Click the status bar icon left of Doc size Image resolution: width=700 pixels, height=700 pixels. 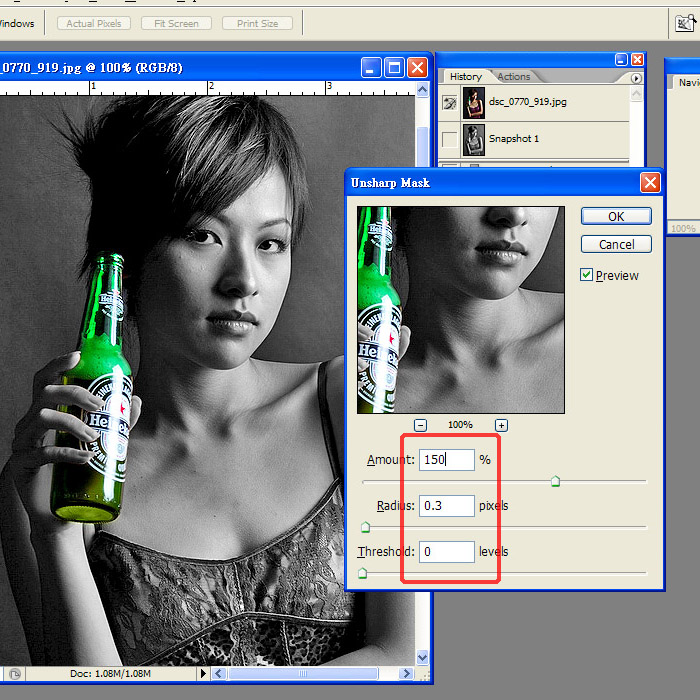coord(15,674)
